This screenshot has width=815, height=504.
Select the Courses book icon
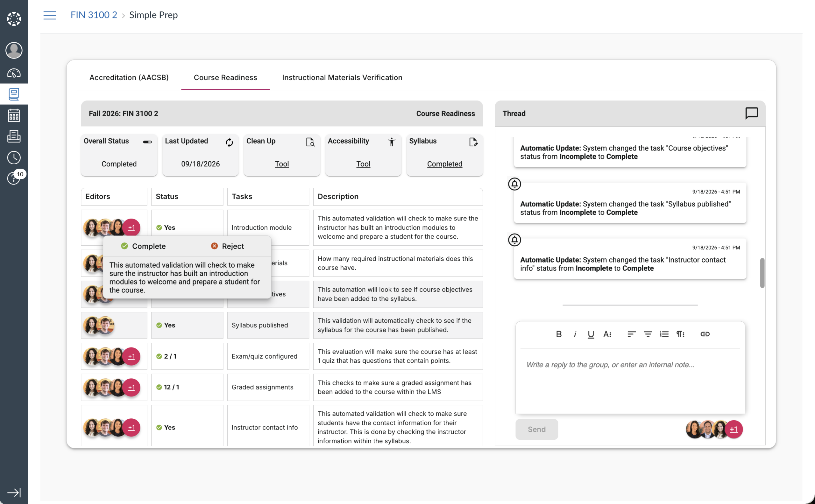14,94
